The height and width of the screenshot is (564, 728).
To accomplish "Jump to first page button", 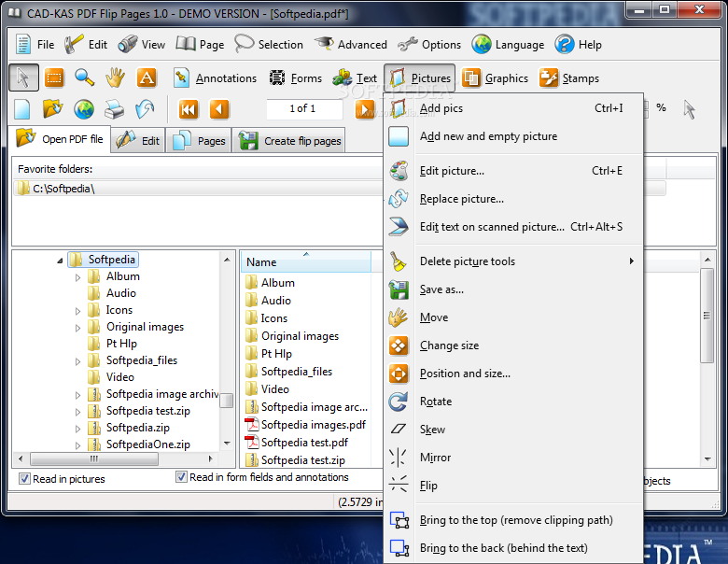I will (189, 109).
